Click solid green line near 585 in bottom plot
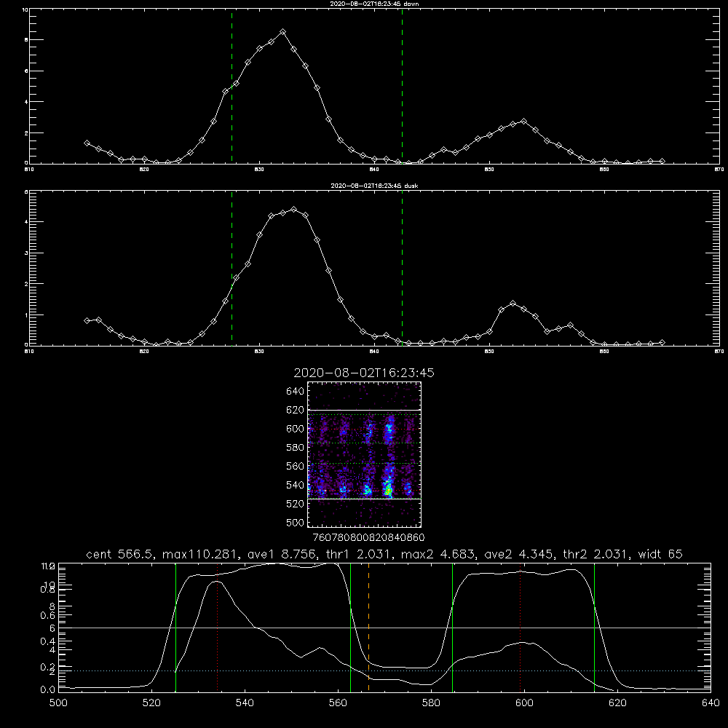Screen dimensions: 728x728 point(452,628)
